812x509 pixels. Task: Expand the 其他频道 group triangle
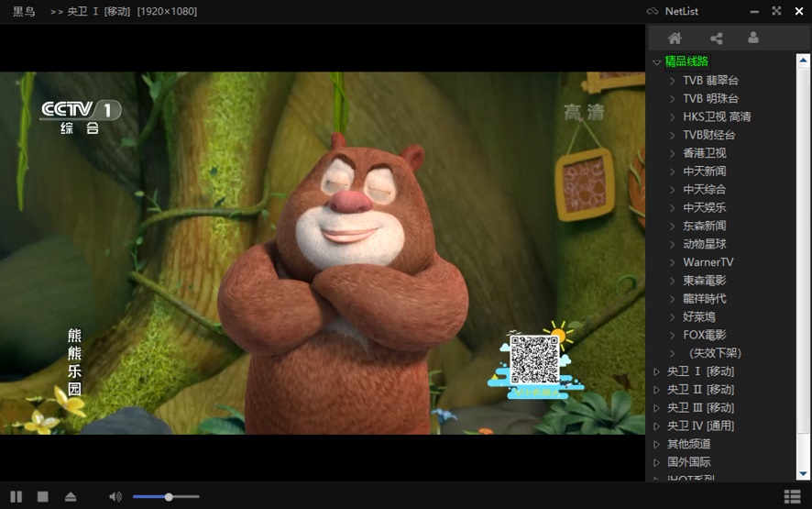[x=656, y=444]
